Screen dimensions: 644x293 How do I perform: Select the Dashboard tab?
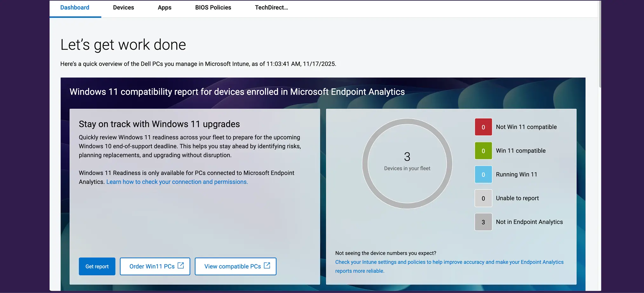[75, 7]
